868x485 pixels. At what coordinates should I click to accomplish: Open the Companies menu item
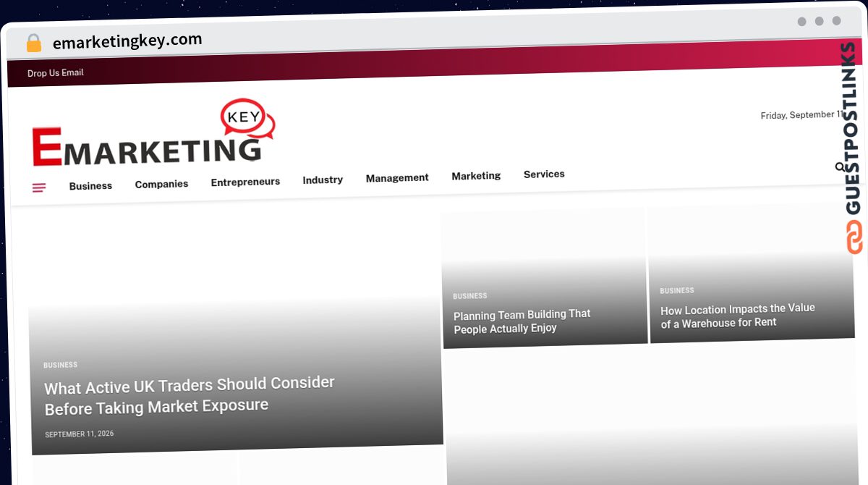tap(161, 184)
